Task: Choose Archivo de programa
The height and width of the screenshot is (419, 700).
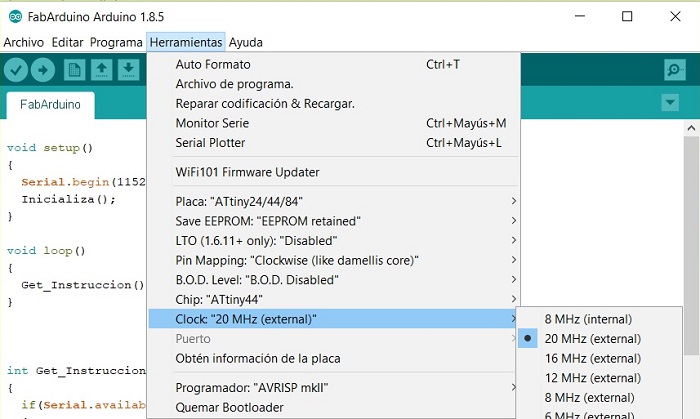Action: (x=333, y=84)
